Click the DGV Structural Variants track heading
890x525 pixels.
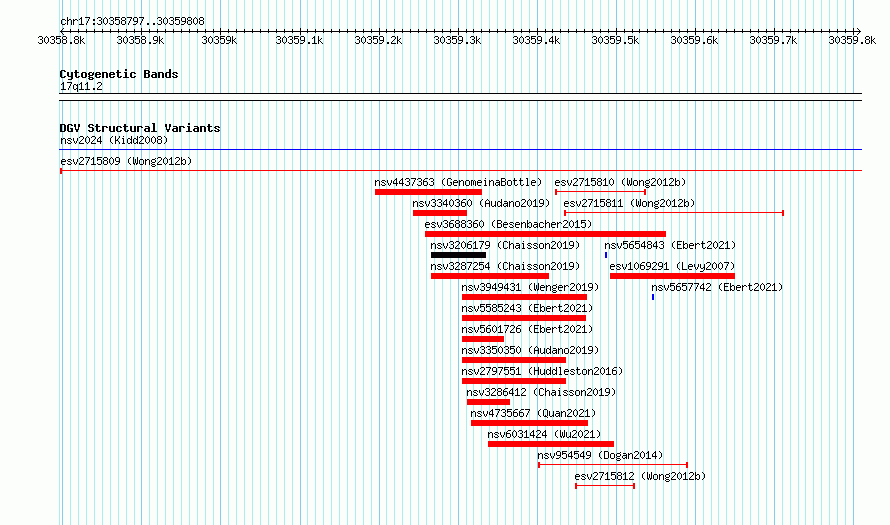pos(140,128)
